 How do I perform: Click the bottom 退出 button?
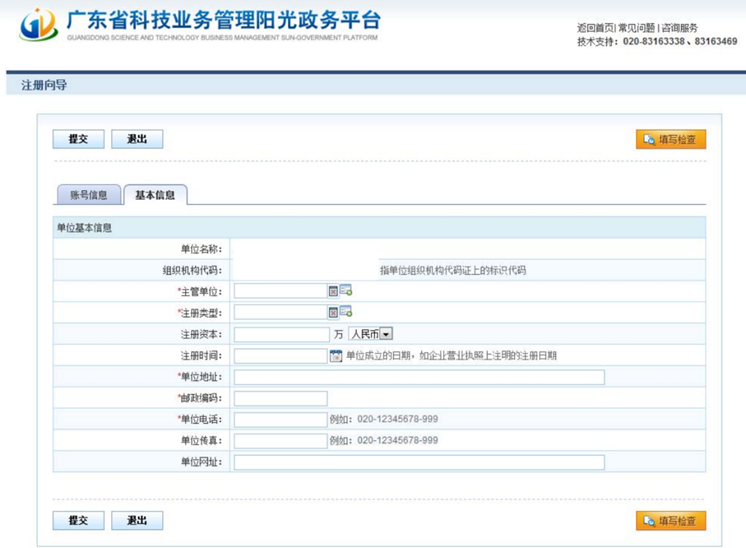[x=137, y=520]
